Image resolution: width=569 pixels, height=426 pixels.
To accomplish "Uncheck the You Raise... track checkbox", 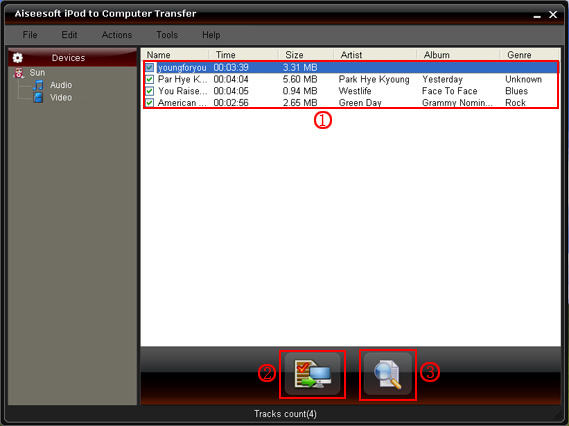I will (150, 91).
